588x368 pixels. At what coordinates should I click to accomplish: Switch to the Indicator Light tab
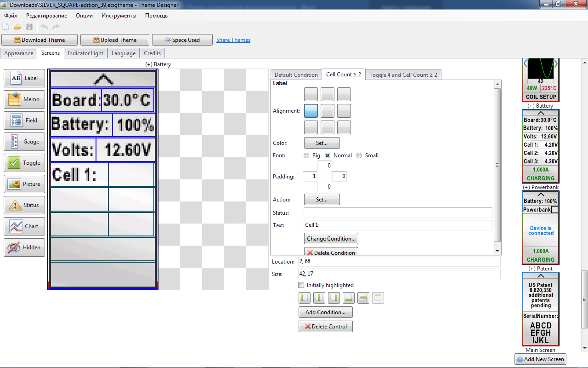[85, 53]
